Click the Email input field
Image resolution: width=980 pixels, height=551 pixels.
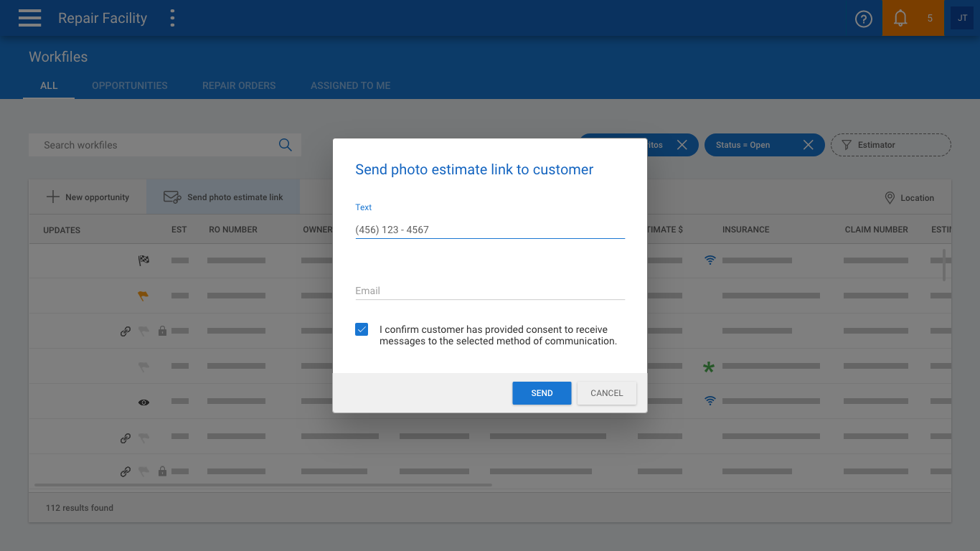tap(490, 291)
